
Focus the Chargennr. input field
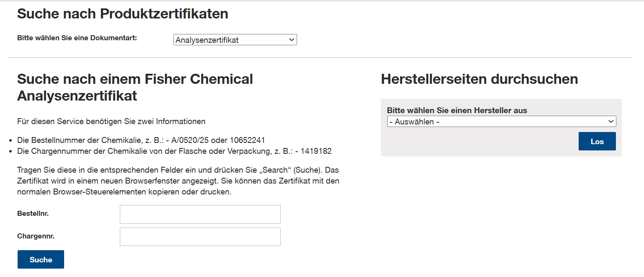(200, 237)
